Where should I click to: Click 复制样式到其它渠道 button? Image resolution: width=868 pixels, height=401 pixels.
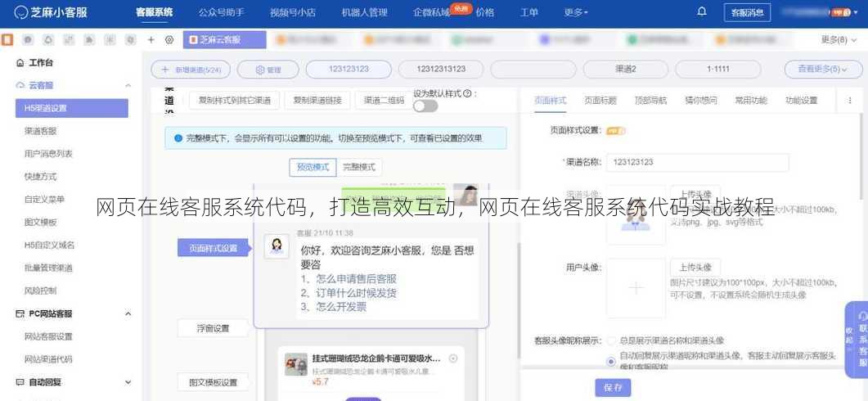234,100
